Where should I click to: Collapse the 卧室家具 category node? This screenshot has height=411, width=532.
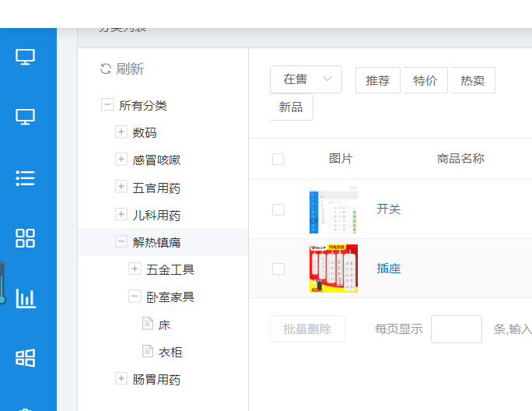coord(135,297)
